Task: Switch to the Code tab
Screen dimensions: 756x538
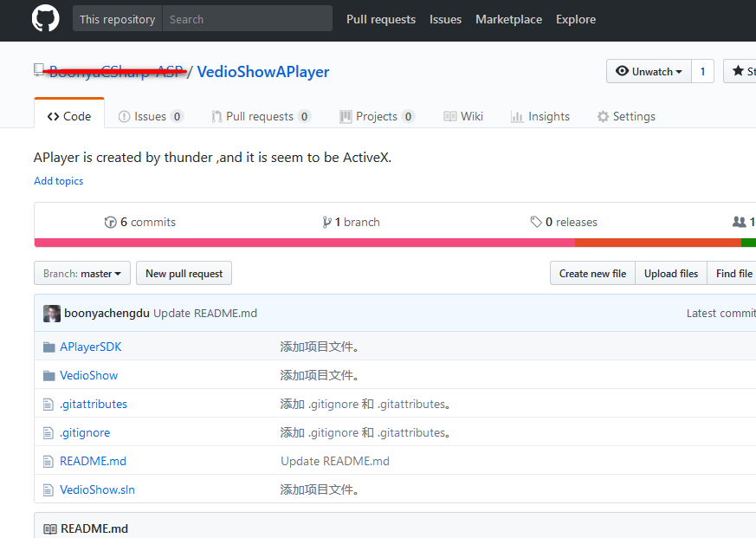Action: pyautogui.click(x=69, y=113)
